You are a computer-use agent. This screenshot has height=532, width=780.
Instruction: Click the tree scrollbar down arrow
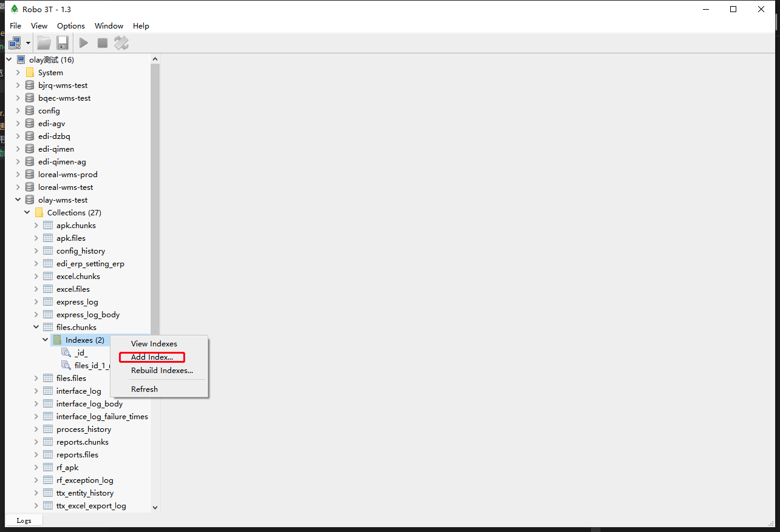(155, 507)
